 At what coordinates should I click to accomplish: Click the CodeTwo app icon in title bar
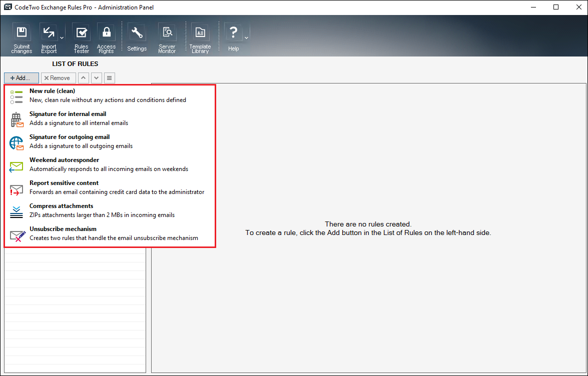pos(8,7)
